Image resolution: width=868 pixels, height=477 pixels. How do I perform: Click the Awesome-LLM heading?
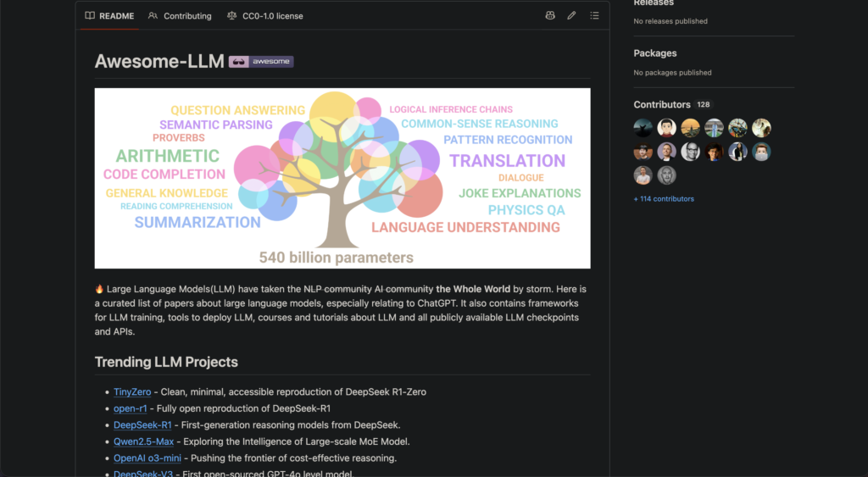(159, 61)
